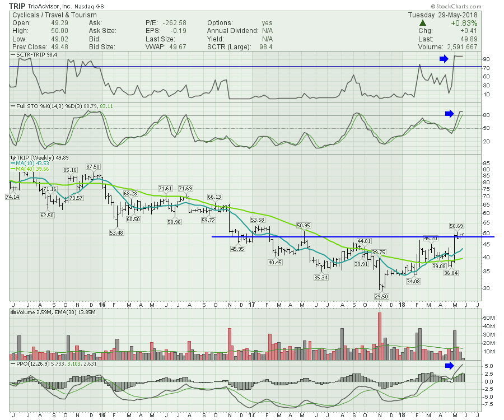The height and width of the screenshot is (420, 504).
Task: Click the VWAP value 49.67
Action: pyautogui.click(x=178, y=47)
